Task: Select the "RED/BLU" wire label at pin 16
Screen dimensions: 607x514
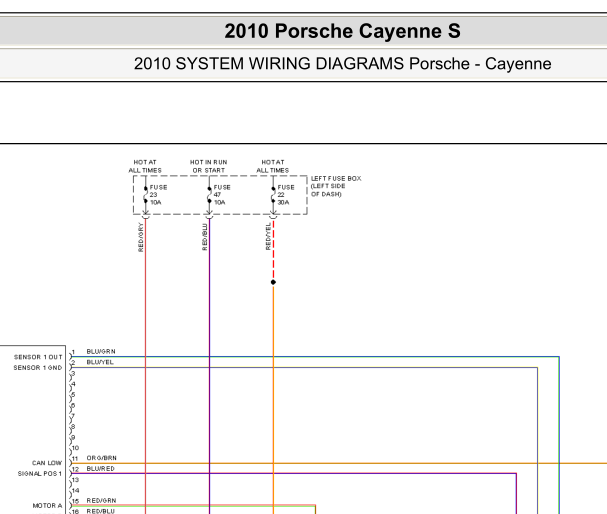Action: pyautogui.click(x=101, y=511)
